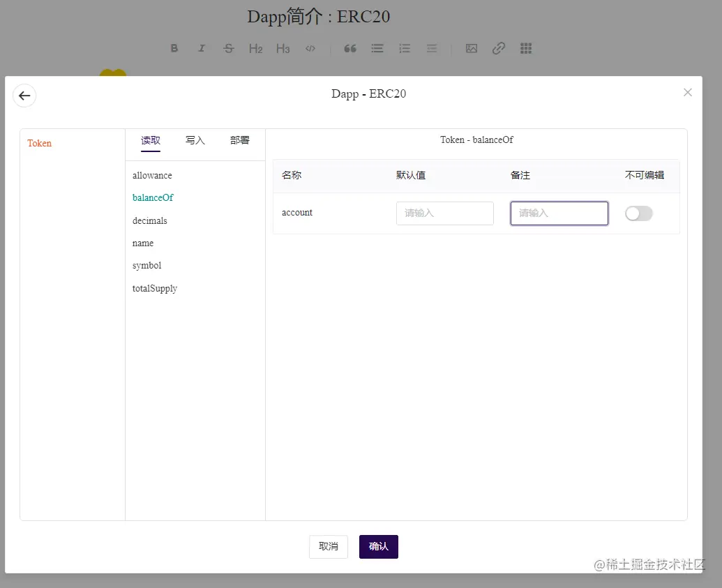Select the name function
The image size is (722, 588).
pyautogui.click(x=143, y=243)
